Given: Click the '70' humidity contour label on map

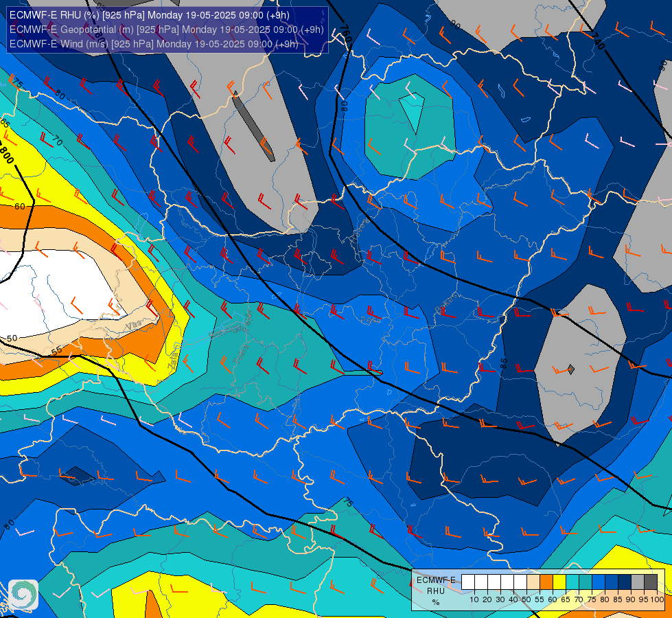Looking at the screenshot, I should tap(57, 140).
